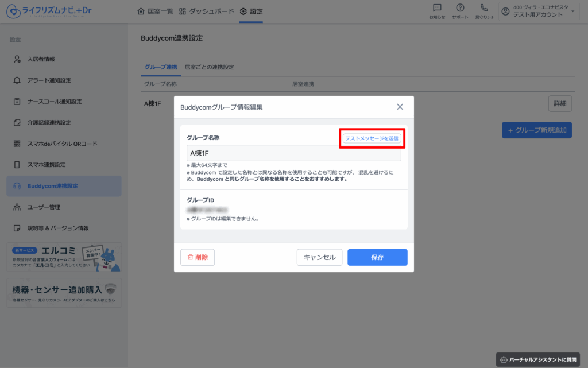588x368 pixels.
Task: Click the キャンセル button
Action: coord(319,257)
